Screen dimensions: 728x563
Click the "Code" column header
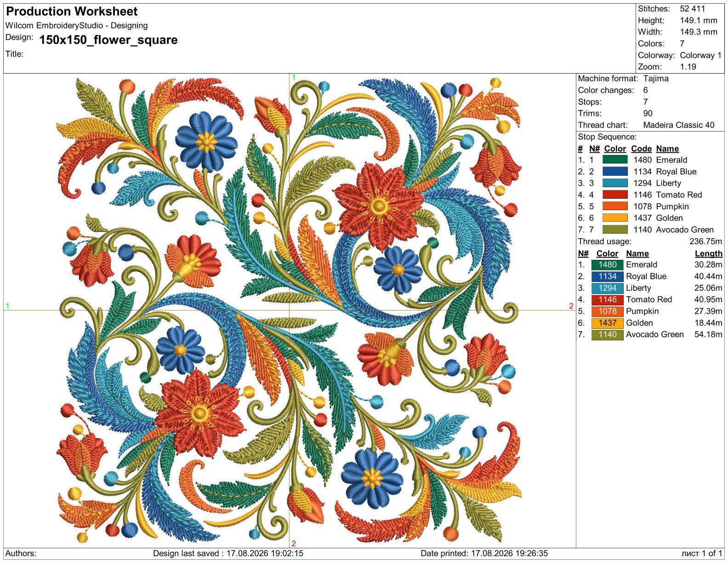click(x=642, y=149)
